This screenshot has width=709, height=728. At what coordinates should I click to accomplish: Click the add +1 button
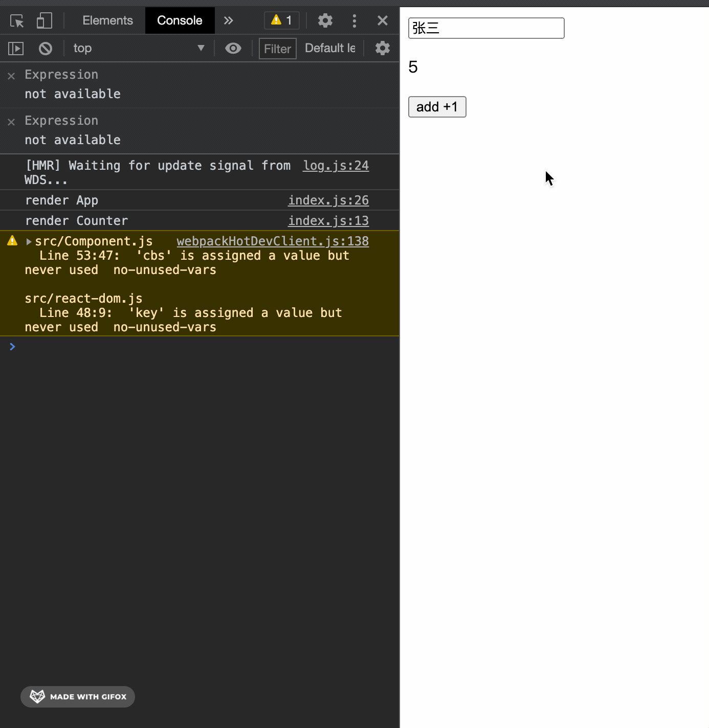(437, 107)
